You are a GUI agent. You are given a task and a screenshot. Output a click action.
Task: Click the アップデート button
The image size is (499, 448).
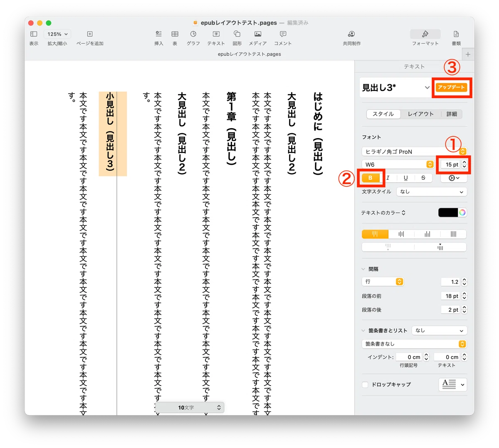(451, 87)
